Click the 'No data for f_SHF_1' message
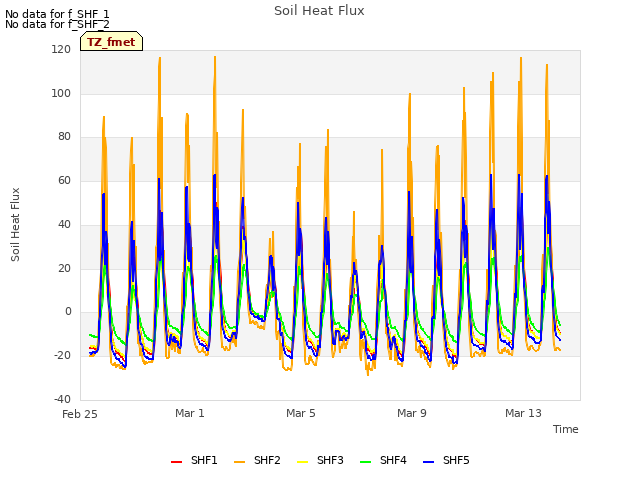 point(57,14)
